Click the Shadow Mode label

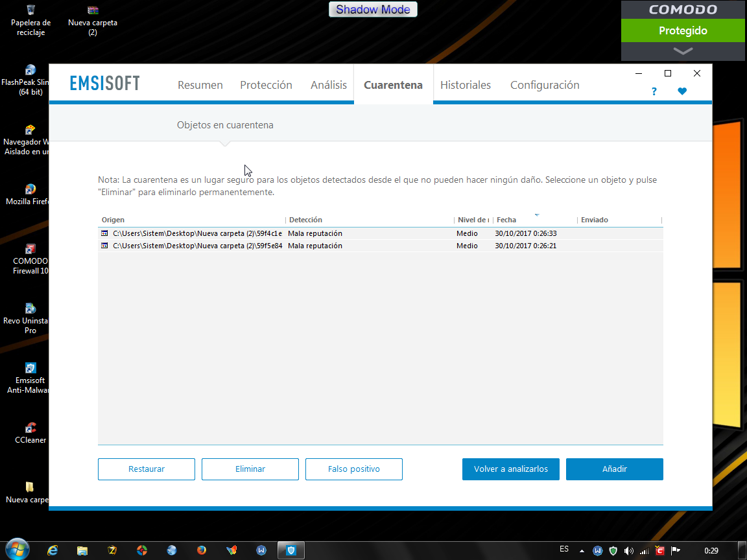[373, 10]
